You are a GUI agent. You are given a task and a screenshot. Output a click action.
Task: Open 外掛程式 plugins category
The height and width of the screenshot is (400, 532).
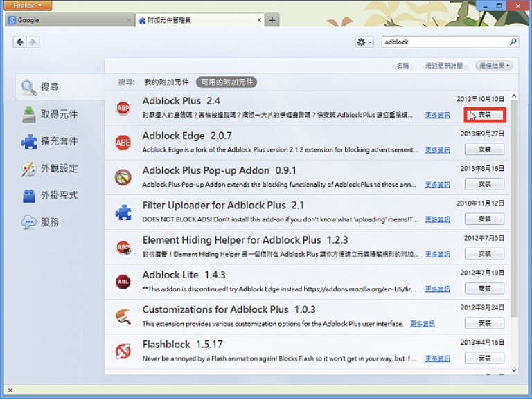[x=60, y=195]
